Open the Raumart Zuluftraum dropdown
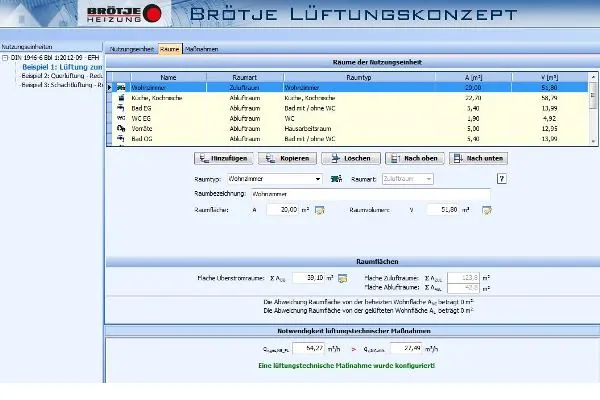The height and width of the screenshot is (400, 600). [x=408, y=179]
